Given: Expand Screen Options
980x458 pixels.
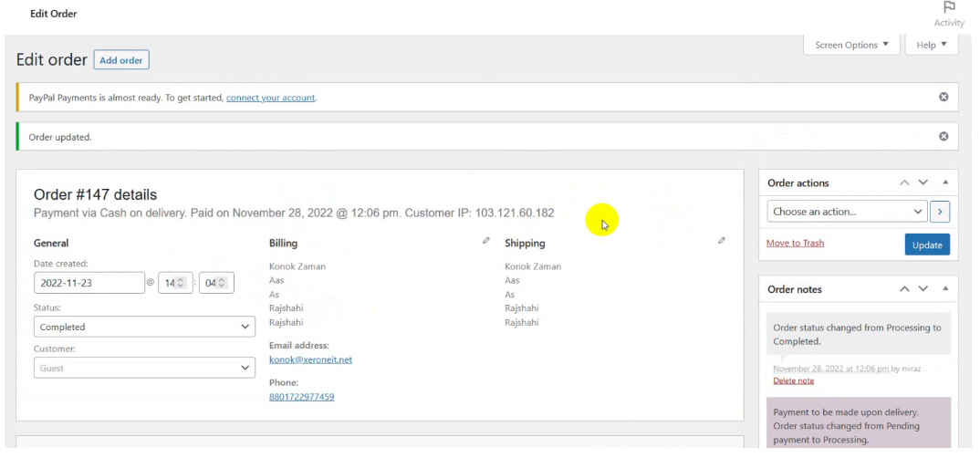Looking at the screenshot, I should (x=851, y=45).
